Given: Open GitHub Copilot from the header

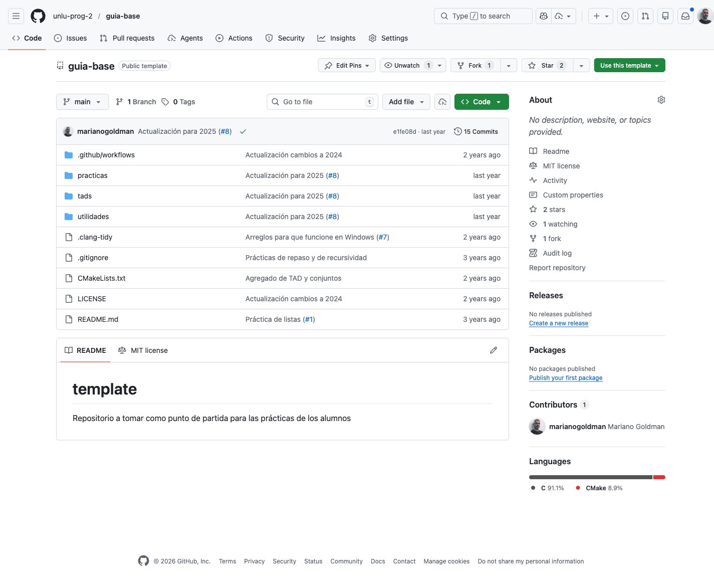Looking at the screenshot, I should point(543,16).
